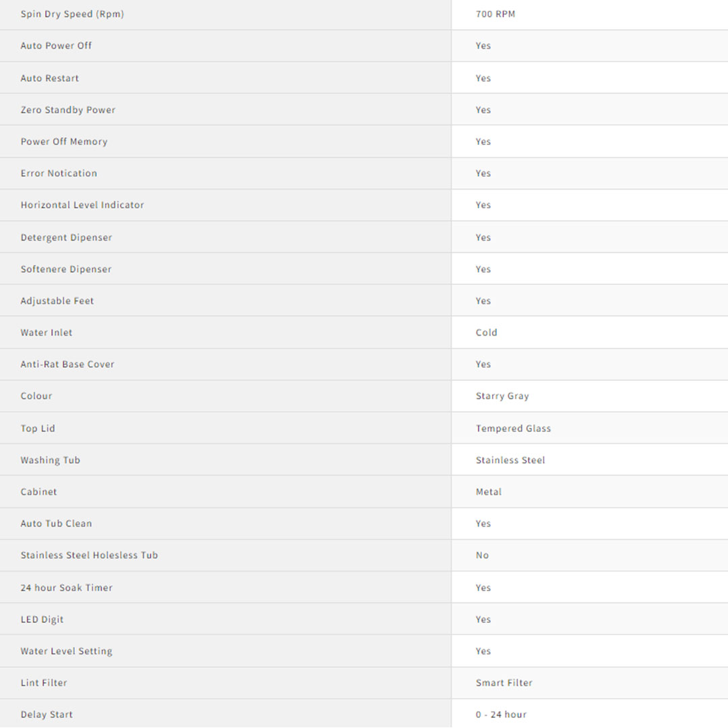Click the Starry Gray colour value
The height and width of the screenshot is (728, 728).
click(x=502, y=396)
